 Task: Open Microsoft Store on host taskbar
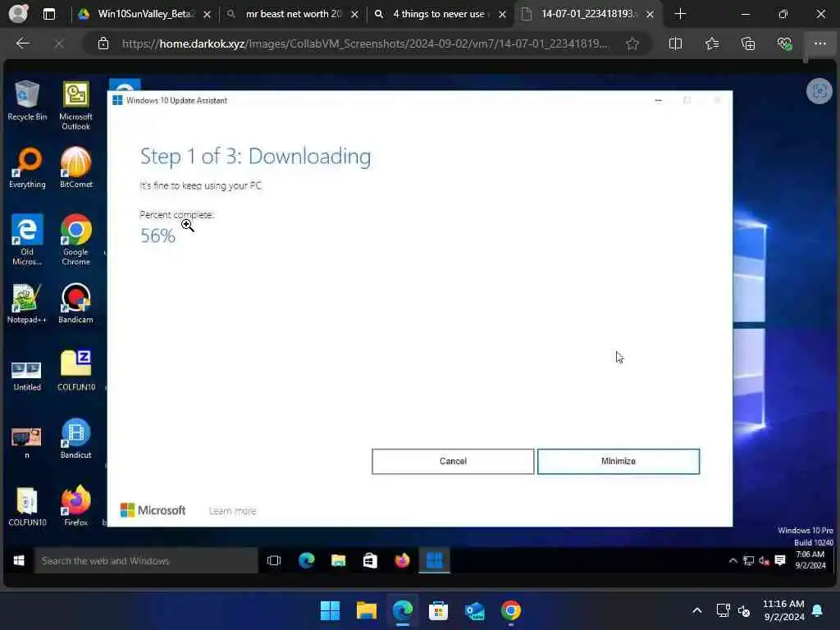coord(438,610)
